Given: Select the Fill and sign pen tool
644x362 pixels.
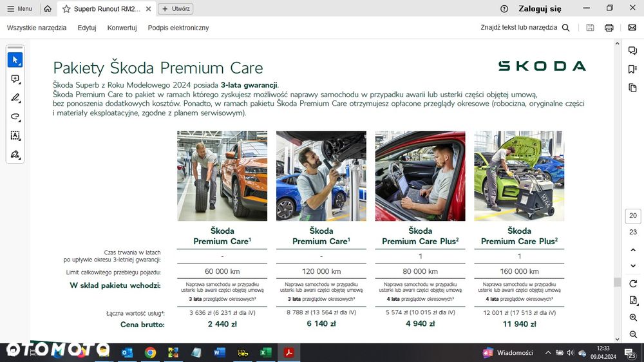Looking at the screenshot, I should (15, 155).
